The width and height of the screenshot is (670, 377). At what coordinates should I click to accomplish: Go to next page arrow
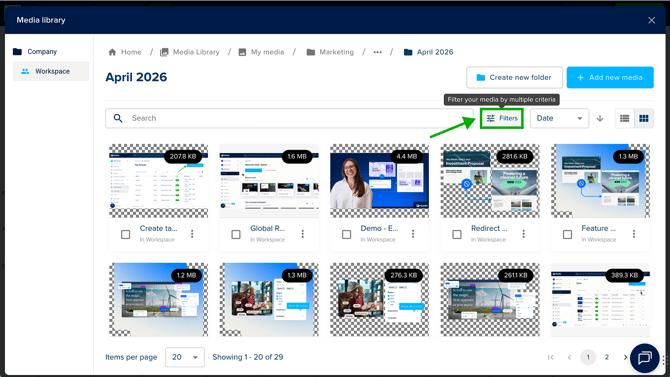(x=626, y=357)
